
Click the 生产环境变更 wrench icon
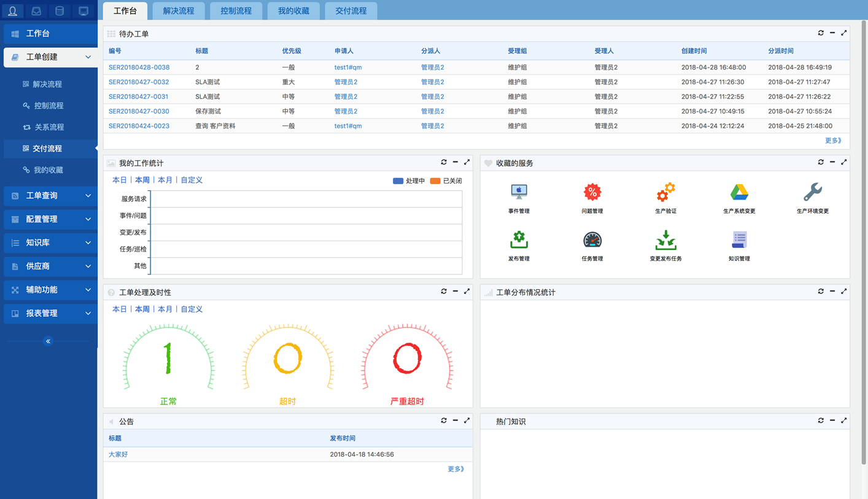(x=813, y=192)
